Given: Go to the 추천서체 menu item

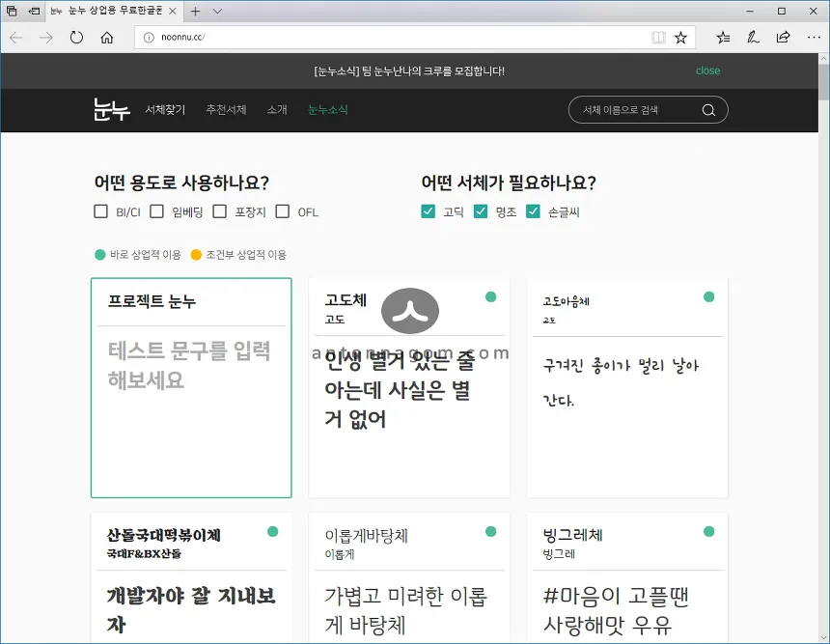Looking at the screenshot, I should (x=226, y=110).
